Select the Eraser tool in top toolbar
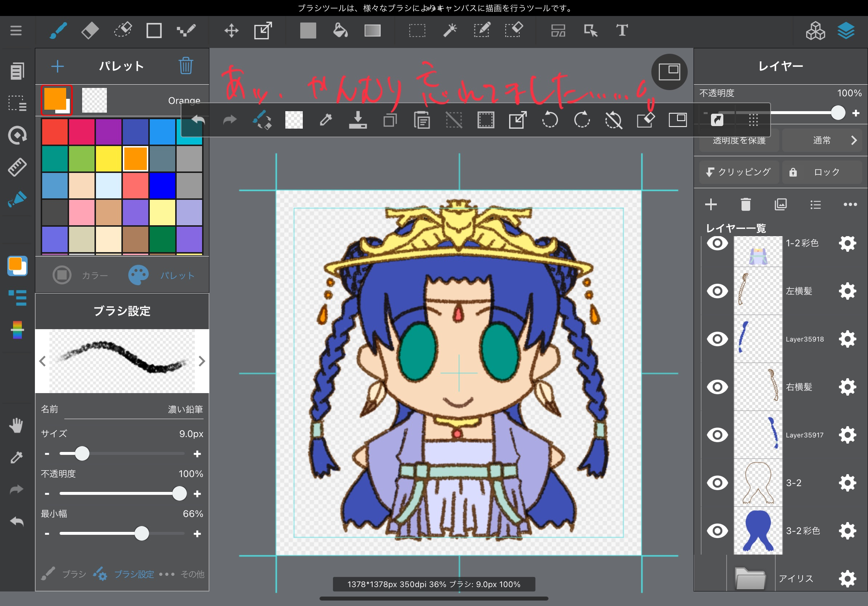 pos(90,30)
